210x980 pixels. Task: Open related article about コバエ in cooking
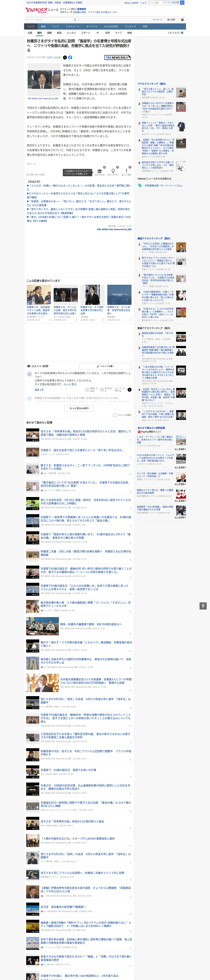tap(79, 188)
